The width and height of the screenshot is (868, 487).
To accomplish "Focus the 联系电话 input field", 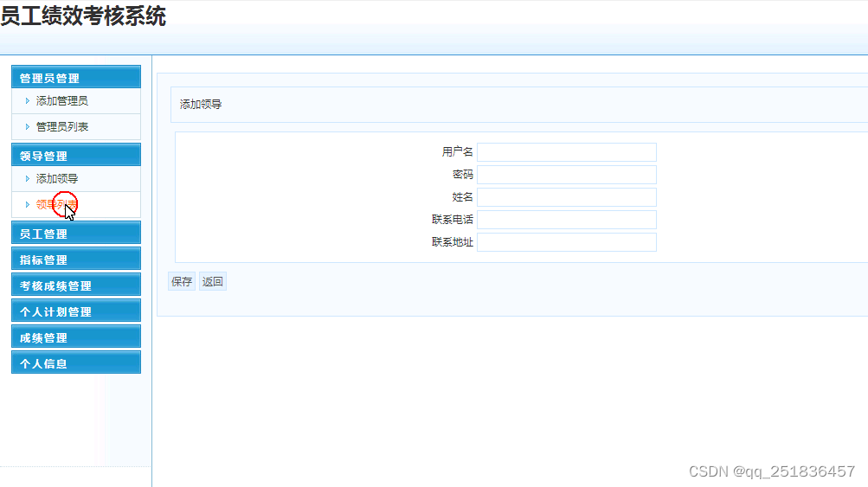I will [x=567, y=220].
